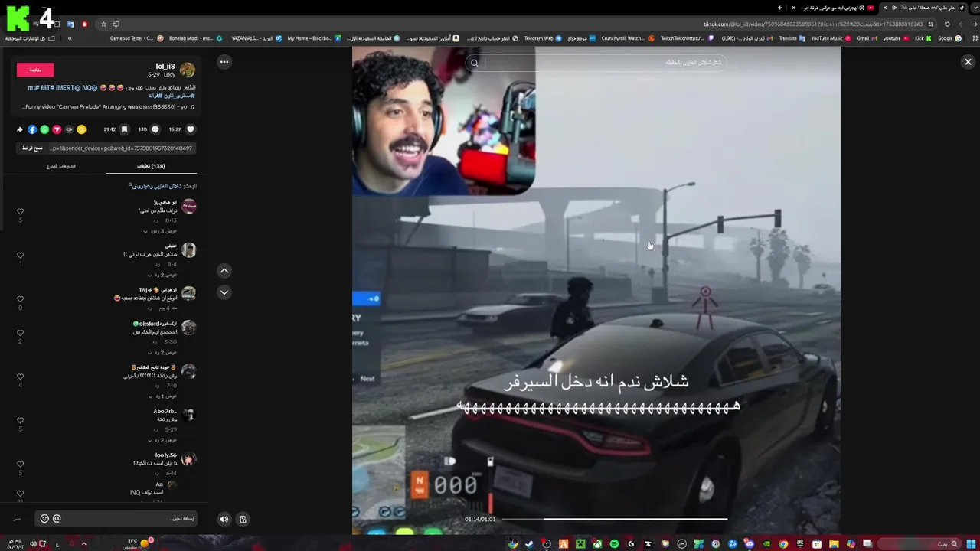
Task: Go to previous video with up arrow
Action: tap(224, 270)
